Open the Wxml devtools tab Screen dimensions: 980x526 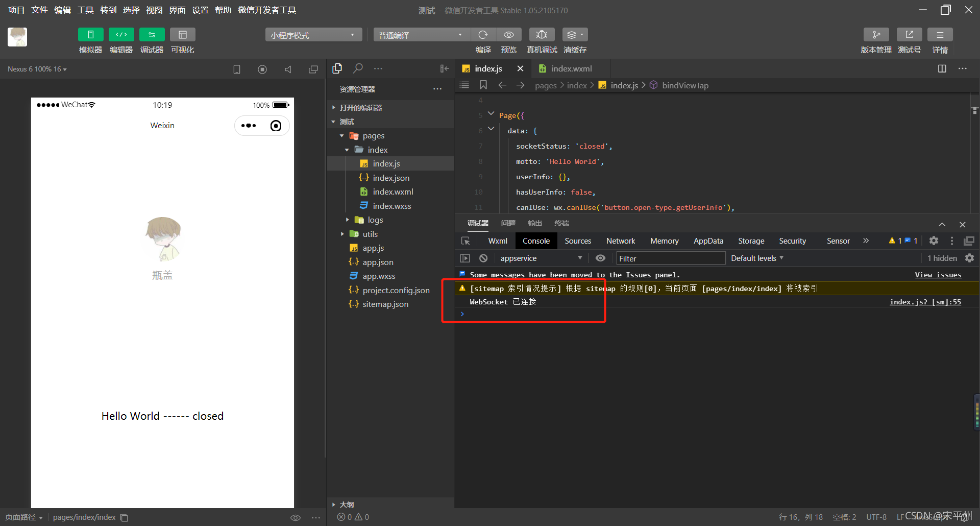[x=498, y=241]
